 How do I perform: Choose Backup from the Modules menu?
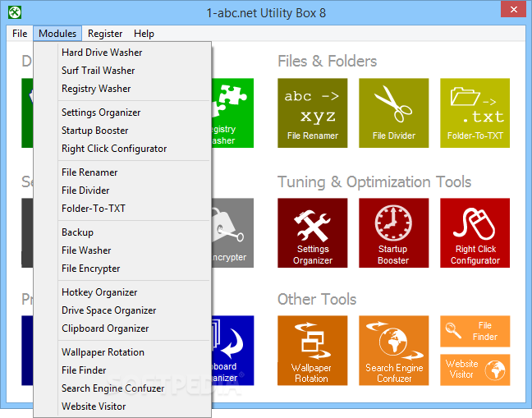(122, 232)
